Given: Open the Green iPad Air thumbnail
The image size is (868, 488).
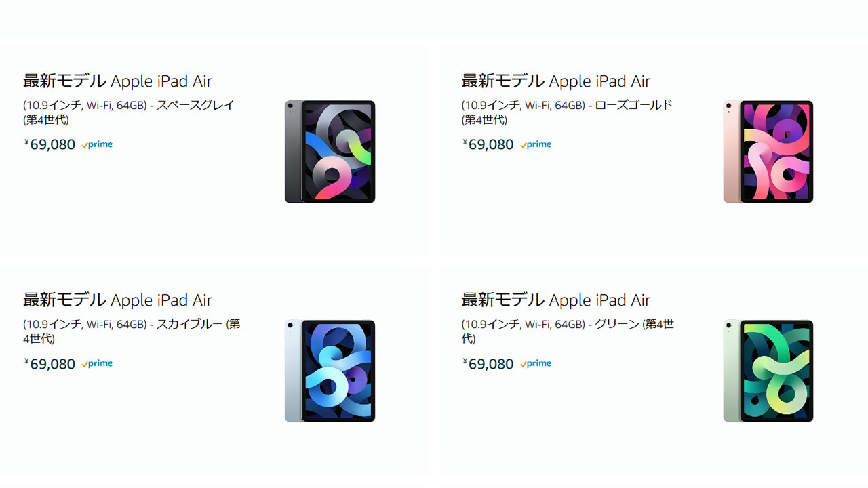Looking at the screenshot, I should click(x=768, y=371).
